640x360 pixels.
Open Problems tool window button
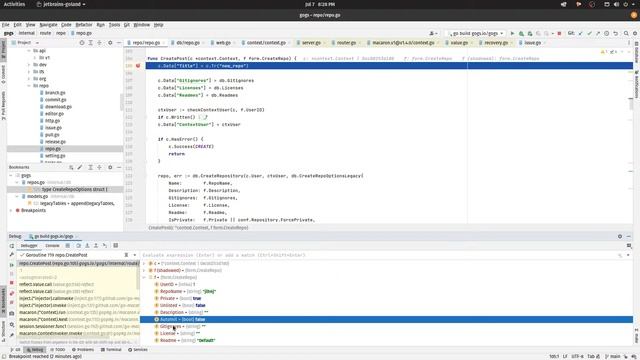(83, 350)
